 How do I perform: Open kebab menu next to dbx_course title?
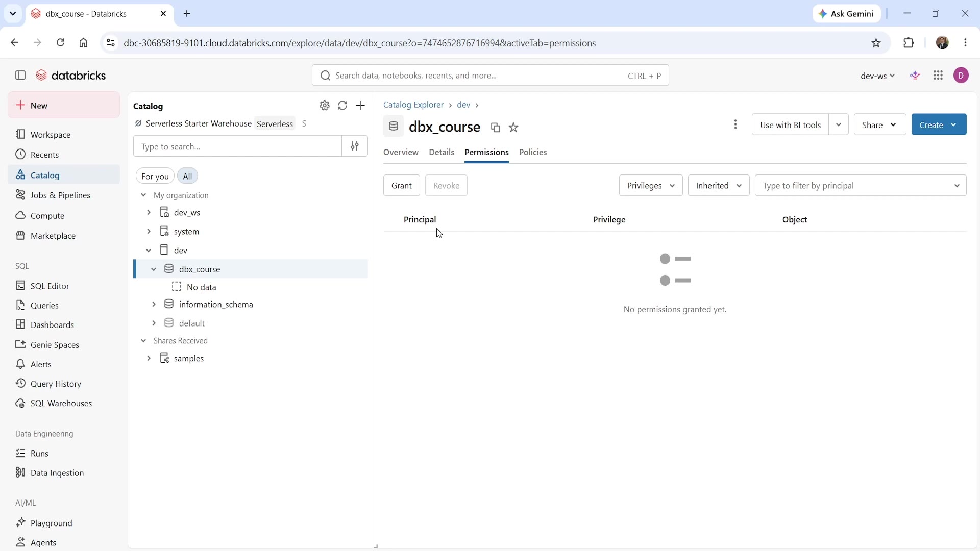[736, 124]
